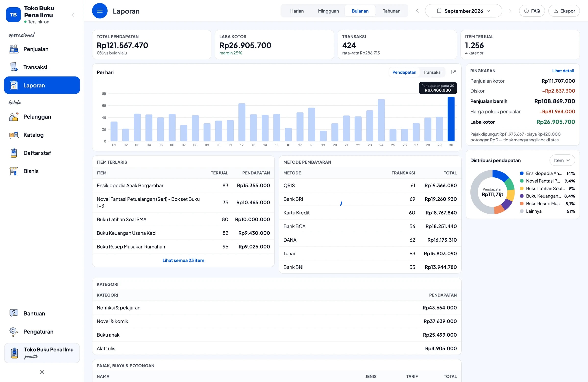Open the Bantuan help page
Image resolution: width=588 pixels, height=382 pixels.
coord(42,313)
